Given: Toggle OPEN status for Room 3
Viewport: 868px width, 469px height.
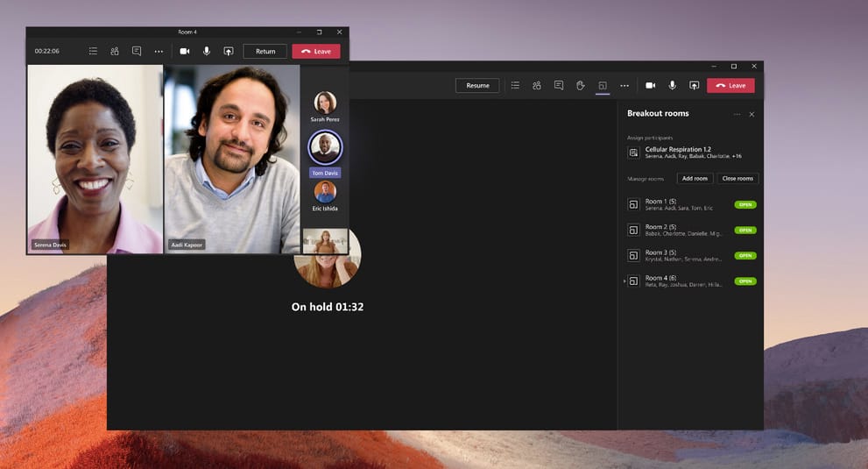Looking at the screenshot, I should 745,256.
